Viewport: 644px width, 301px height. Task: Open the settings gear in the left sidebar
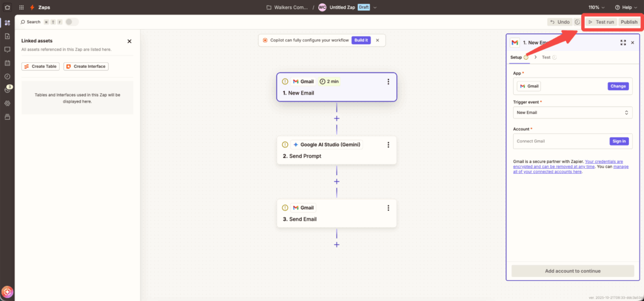tap(8, 103)
